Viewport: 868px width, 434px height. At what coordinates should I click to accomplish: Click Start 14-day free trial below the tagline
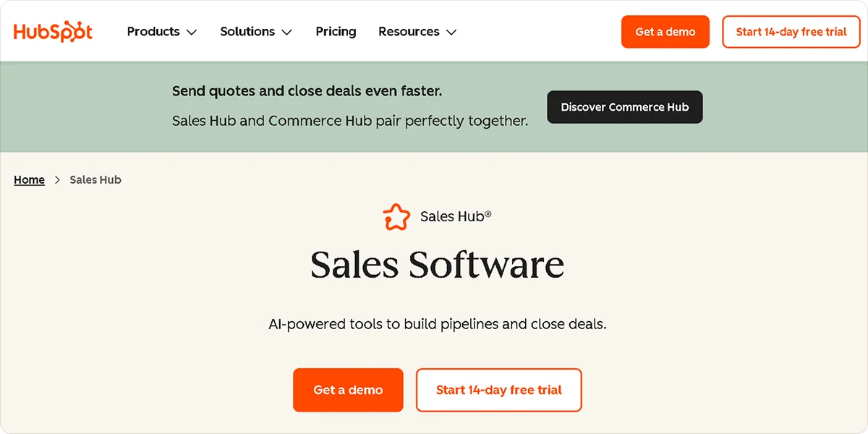point(498,390)
